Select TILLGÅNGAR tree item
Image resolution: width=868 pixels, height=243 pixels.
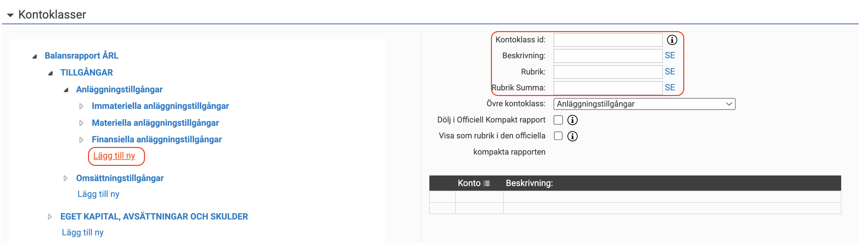pyautogui.click(x=87, y=73)
